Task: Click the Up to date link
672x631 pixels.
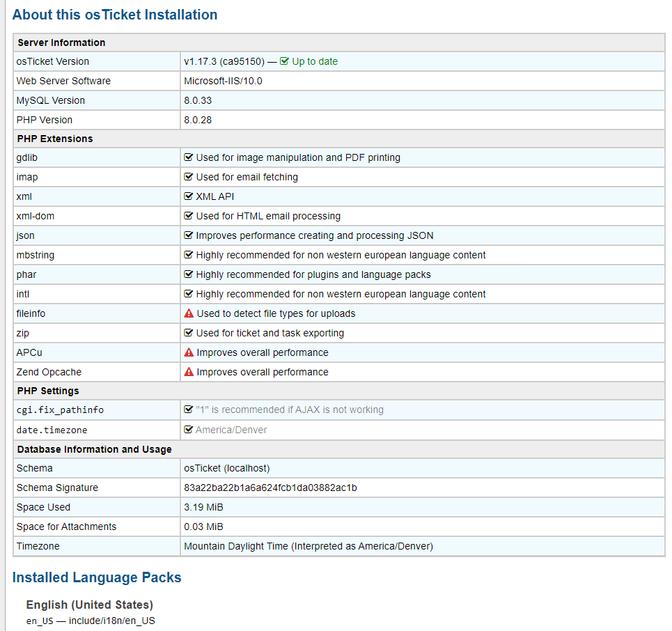Action: click(x=315, y=61)
